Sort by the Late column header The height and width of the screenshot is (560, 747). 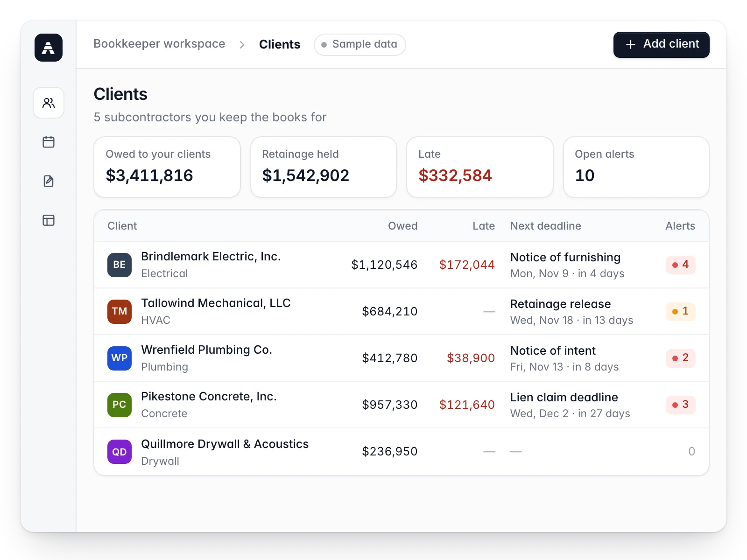click(x=484, y=226)
